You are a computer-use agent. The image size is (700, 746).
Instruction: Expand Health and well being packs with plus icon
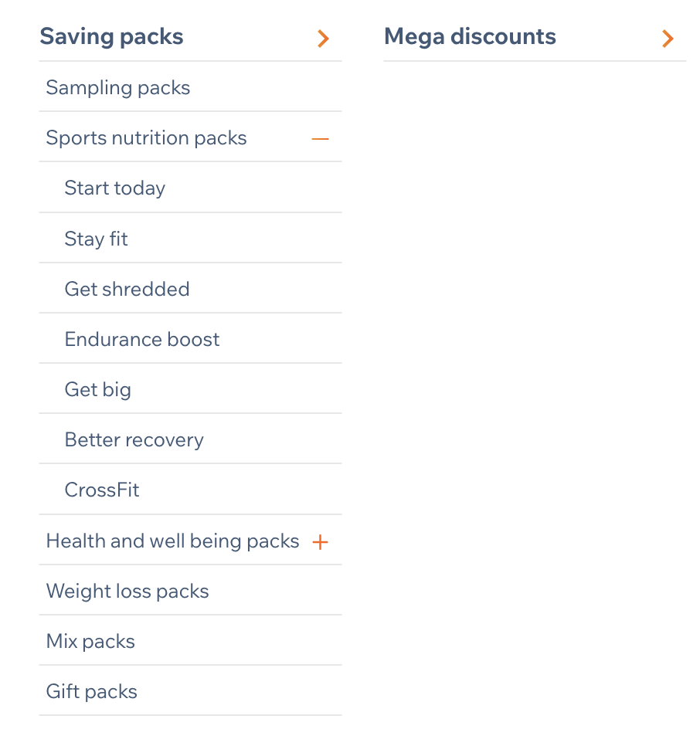click(319, 542)
